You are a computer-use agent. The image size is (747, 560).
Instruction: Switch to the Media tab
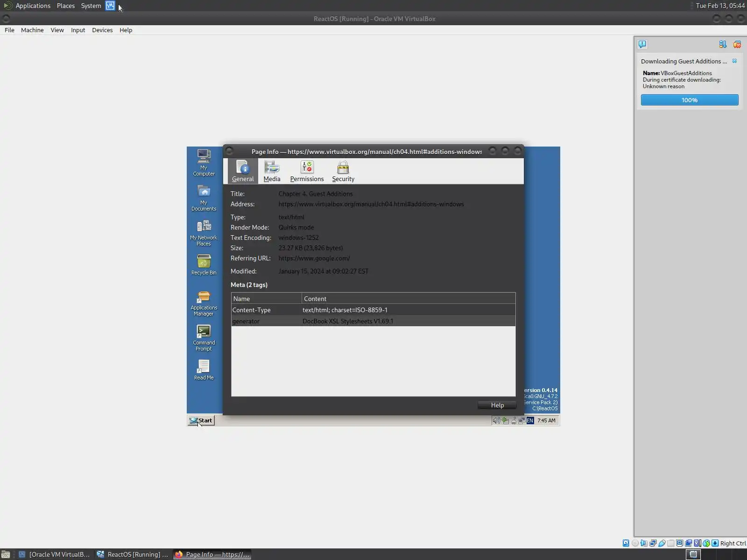pyautogui.click(x=272, y=171)
